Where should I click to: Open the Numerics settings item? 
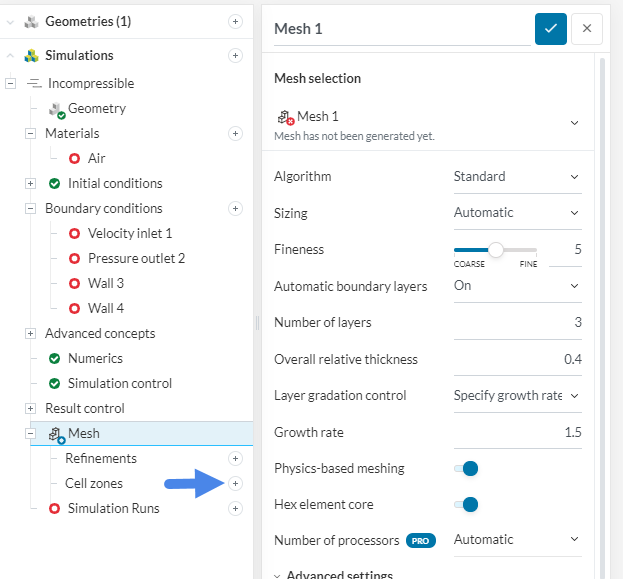point(95,358)
